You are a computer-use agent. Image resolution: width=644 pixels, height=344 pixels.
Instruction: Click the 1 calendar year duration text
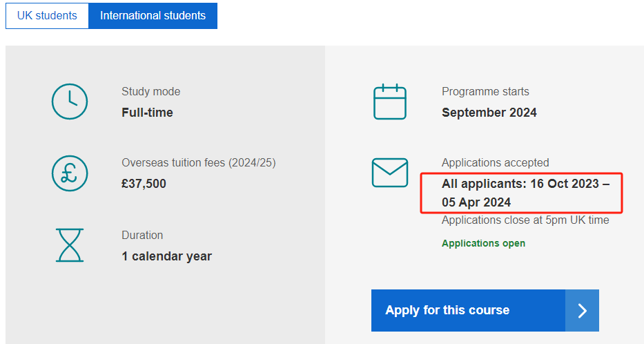point(167,256)
